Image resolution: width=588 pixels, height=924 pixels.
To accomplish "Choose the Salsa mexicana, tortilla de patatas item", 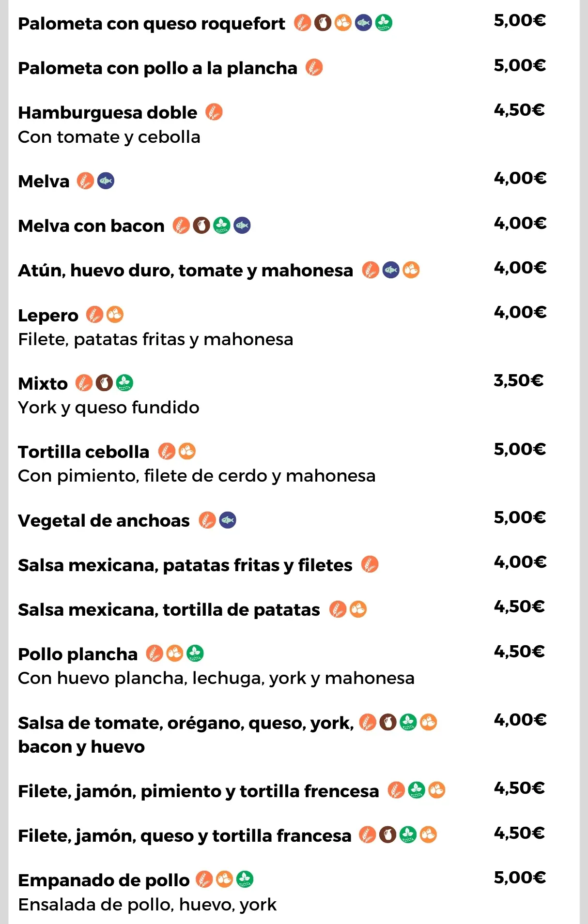I will coord(169,610).
